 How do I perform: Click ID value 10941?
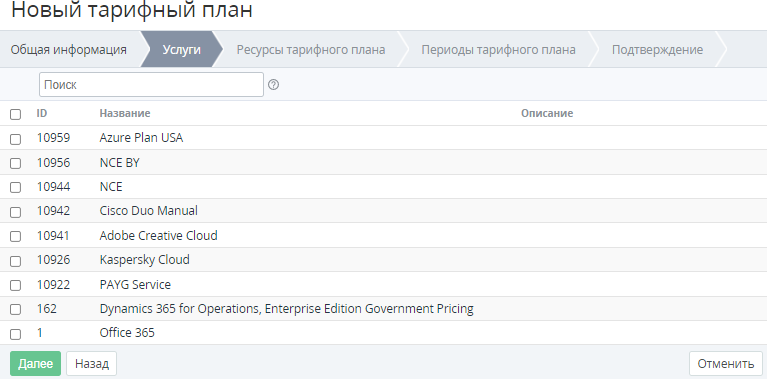coord(53,236)
